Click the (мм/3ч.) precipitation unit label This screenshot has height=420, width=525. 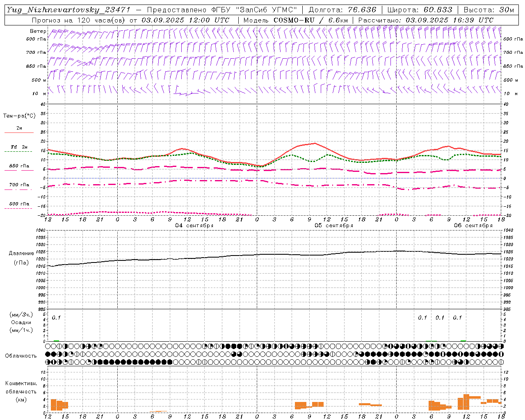(21, 315)
